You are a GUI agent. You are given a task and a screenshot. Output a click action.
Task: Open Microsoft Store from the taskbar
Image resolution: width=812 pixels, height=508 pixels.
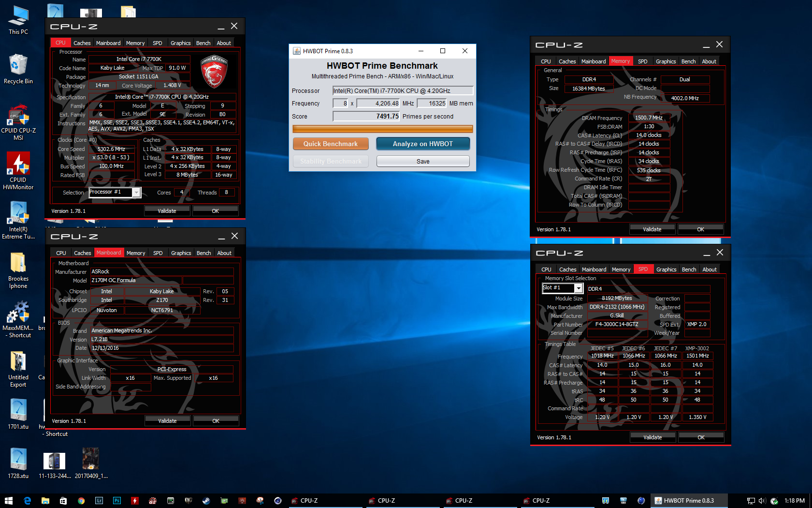[x=63, y=501]
